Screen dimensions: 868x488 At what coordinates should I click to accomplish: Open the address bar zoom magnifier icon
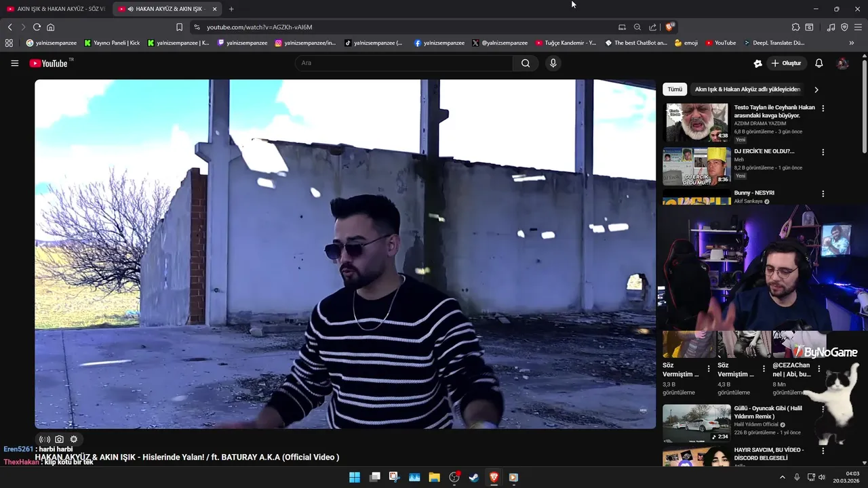[637, 27]
